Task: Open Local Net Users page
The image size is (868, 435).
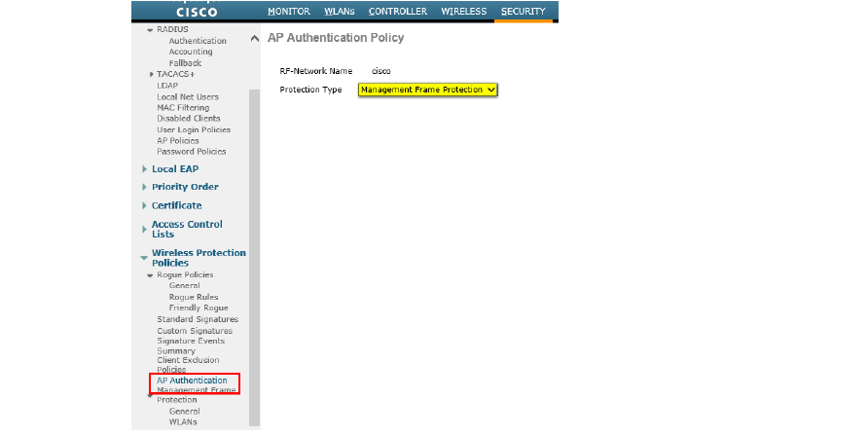Action: click(x=188, y=96)
